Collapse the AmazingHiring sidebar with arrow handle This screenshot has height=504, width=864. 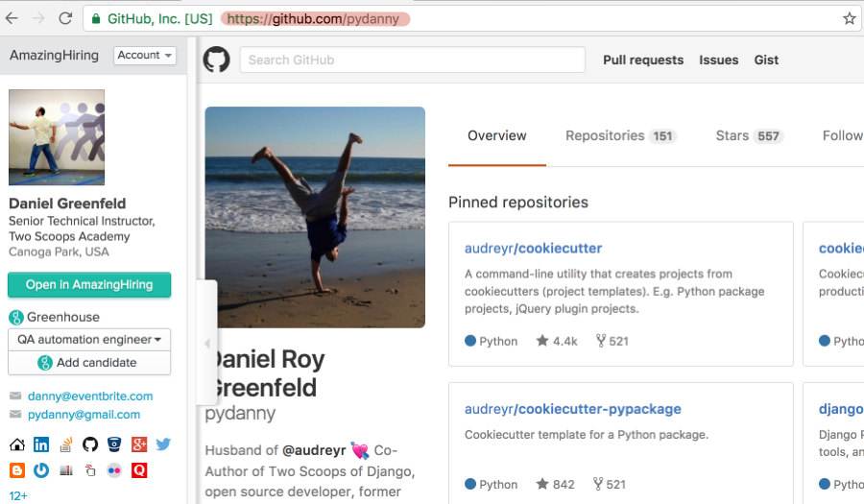[207, 343]
